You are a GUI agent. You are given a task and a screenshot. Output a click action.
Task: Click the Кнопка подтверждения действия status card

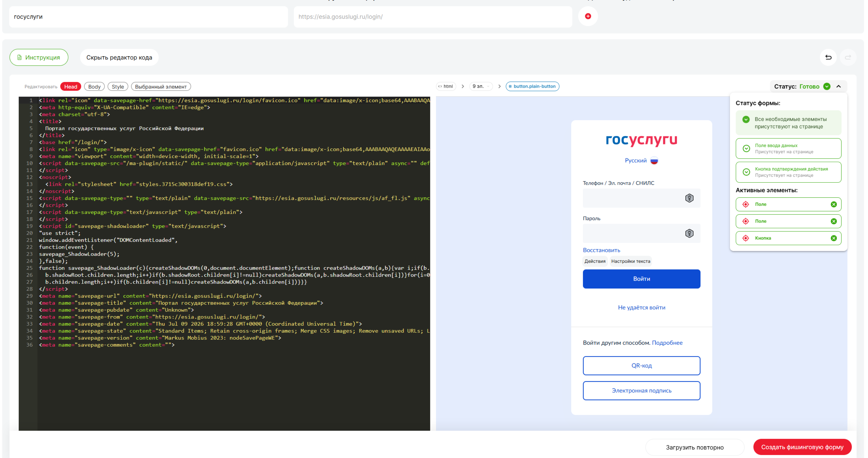coord(788,172)
